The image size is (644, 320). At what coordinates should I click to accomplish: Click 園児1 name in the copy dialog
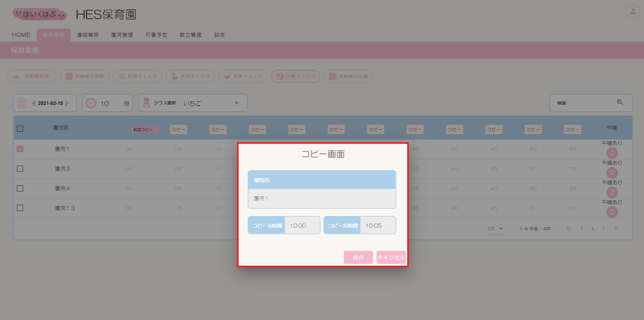261,198
